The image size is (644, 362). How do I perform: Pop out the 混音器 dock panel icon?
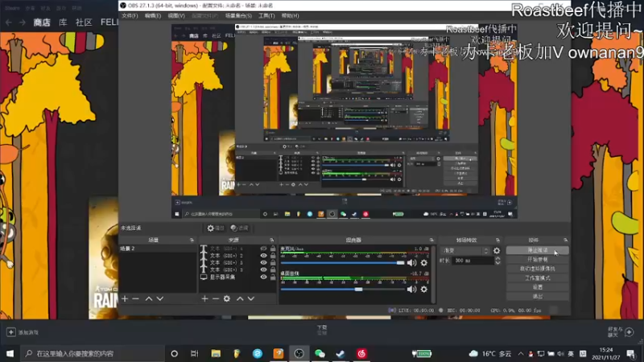click(431, 240)
